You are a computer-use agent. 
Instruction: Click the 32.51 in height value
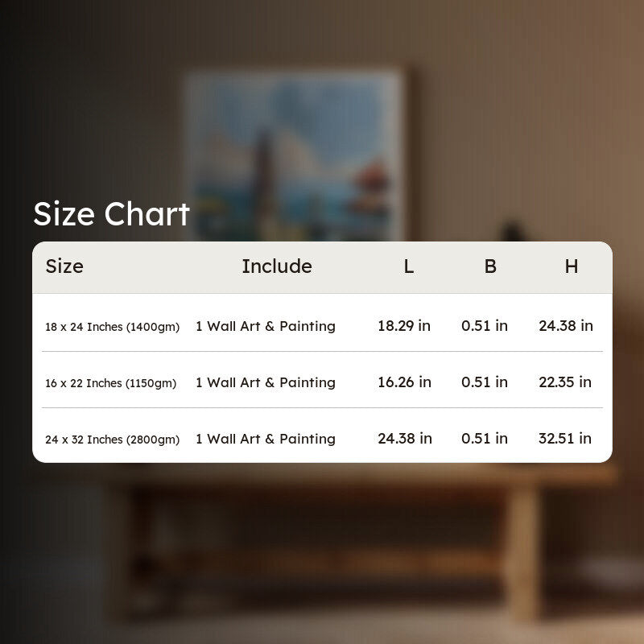point(565,438)
